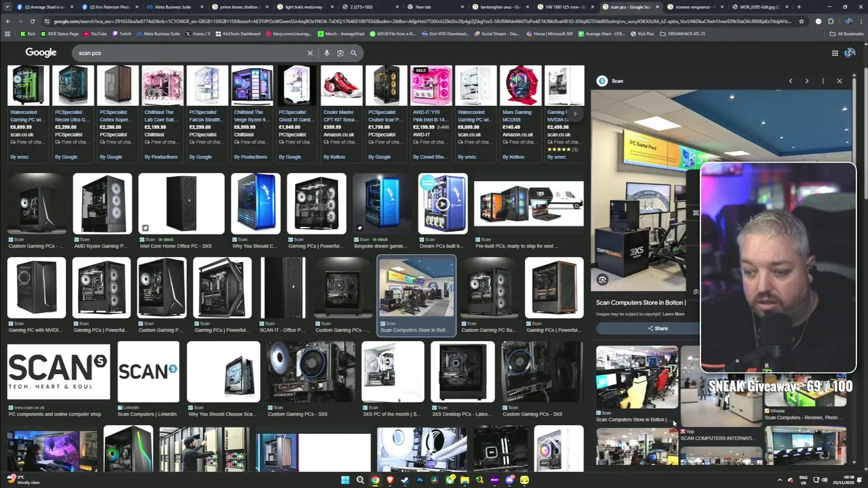The height and width of the screenshot is (488, 868).
Task: Open Mars Gaming MCORB product listing
Action: 520,113
